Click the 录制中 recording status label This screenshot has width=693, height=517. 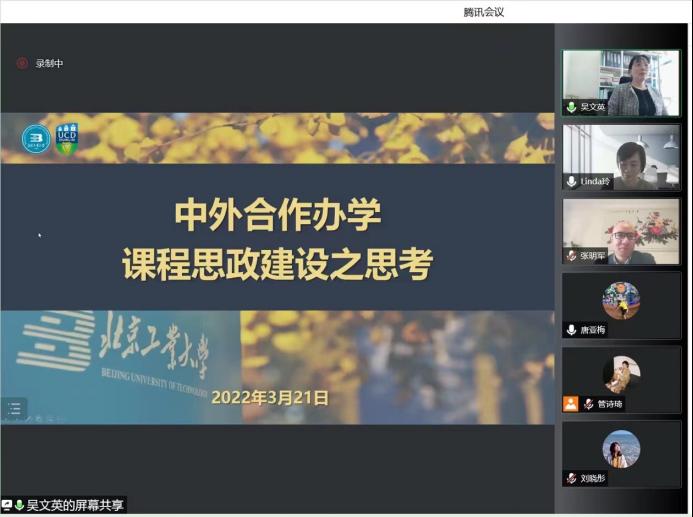coord(50,63)
